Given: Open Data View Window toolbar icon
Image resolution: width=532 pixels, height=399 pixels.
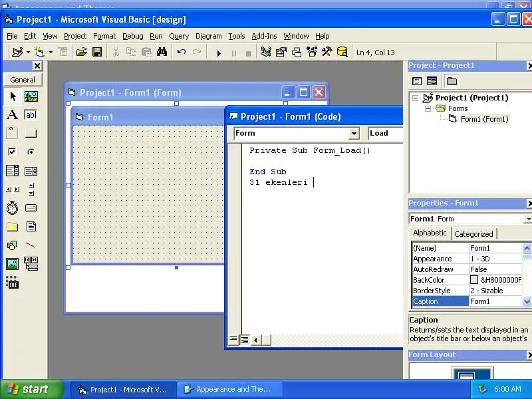Looking at the screenshot, I should [x=342, y=53].
